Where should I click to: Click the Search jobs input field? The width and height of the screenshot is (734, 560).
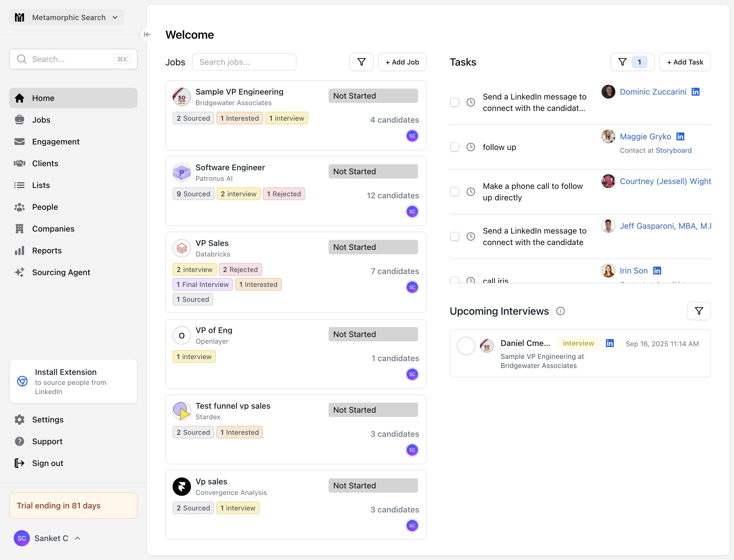(x=244, y=62)
